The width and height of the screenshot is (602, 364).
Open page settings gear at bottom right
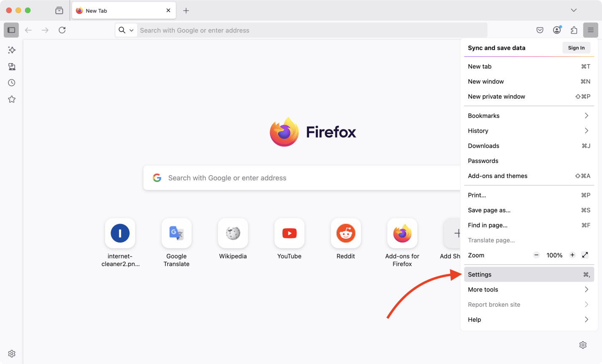tap(583, 345)
